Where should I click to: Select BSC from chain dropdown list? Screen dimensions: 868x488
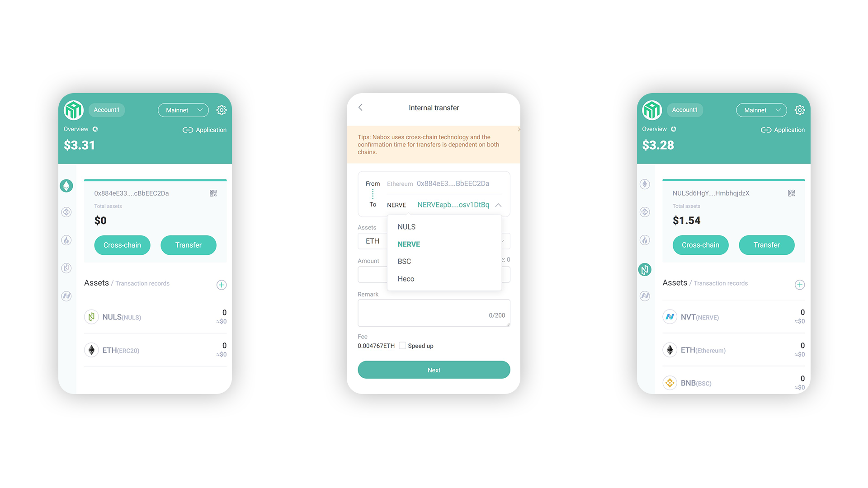404,261
